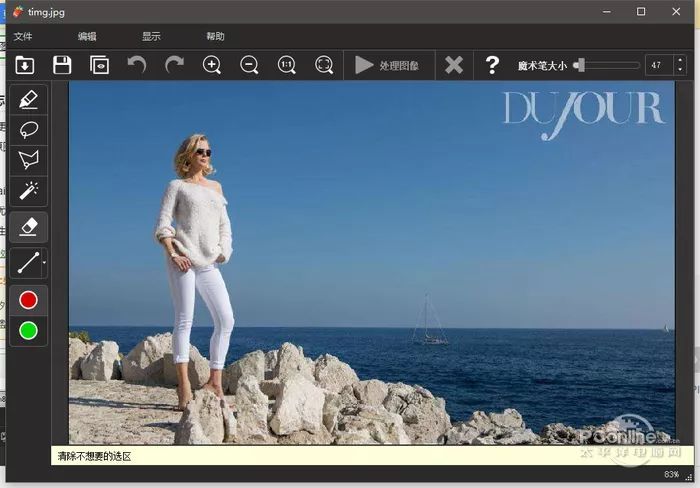Screen dimensions: 700x488
Task: Select the marker pen tool
Action: [29, 100]
